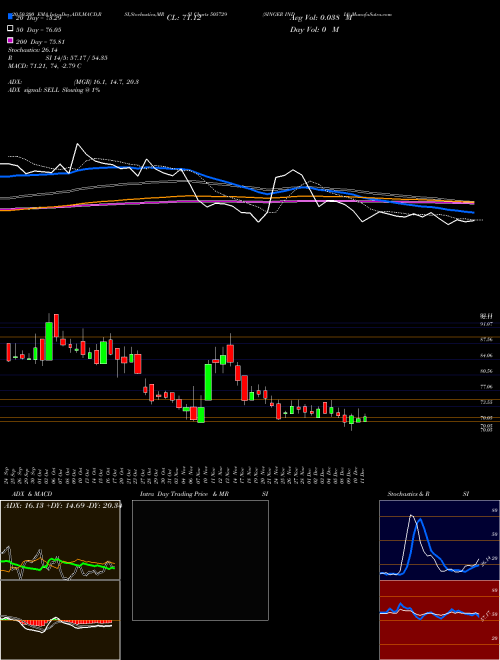The height and width of the screenshot is (660, 500).
Task: Click the blue 20 Day legend square
Action: pos(10,17)
